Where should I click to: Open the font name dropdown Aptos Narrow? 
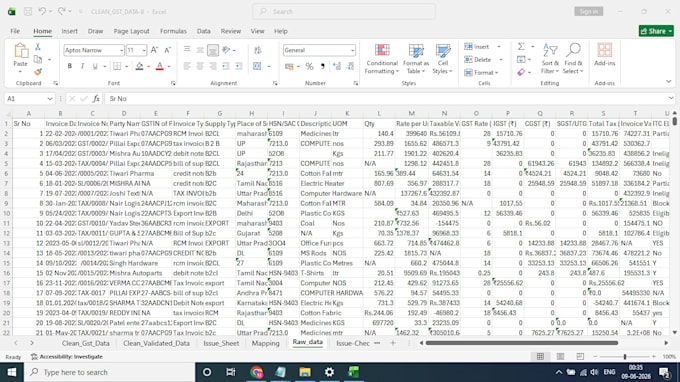121,50
